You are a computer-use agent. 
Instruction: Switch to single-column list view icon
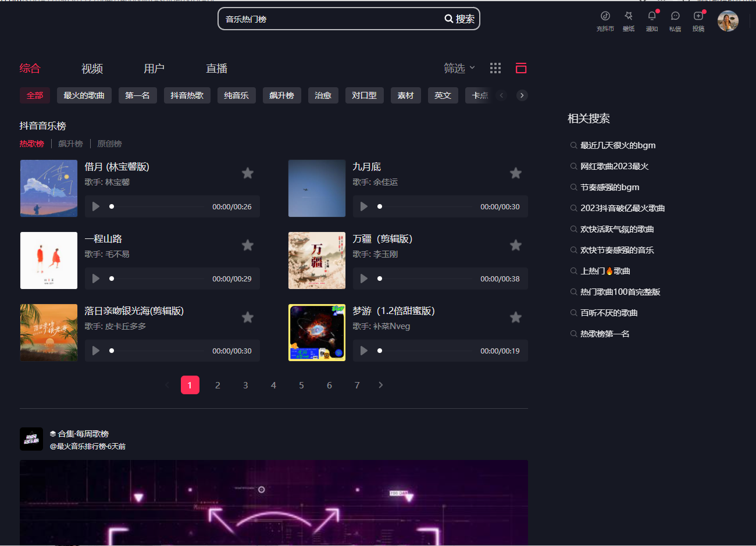[521, 68]
